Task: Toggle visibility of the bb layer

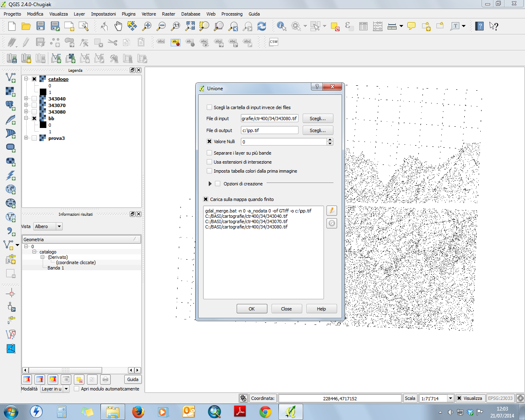Action: tap(34, 119)
